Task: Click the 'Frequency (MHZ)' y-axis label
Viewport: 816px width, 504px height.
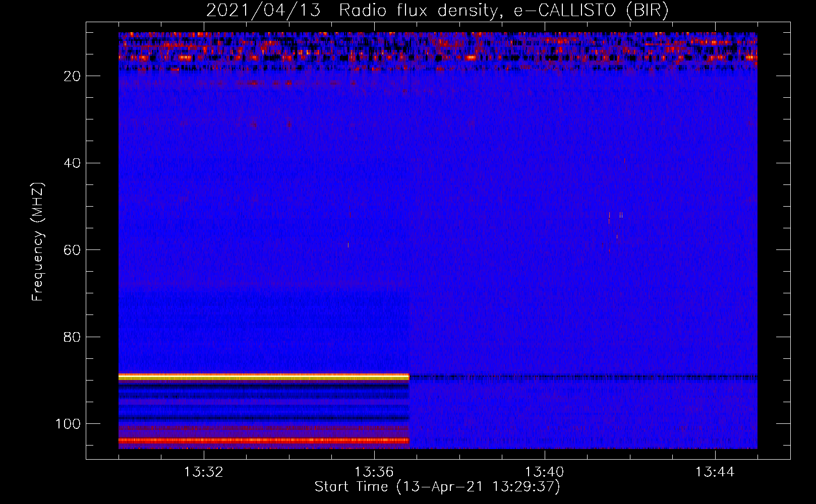Action: point(38,242)
